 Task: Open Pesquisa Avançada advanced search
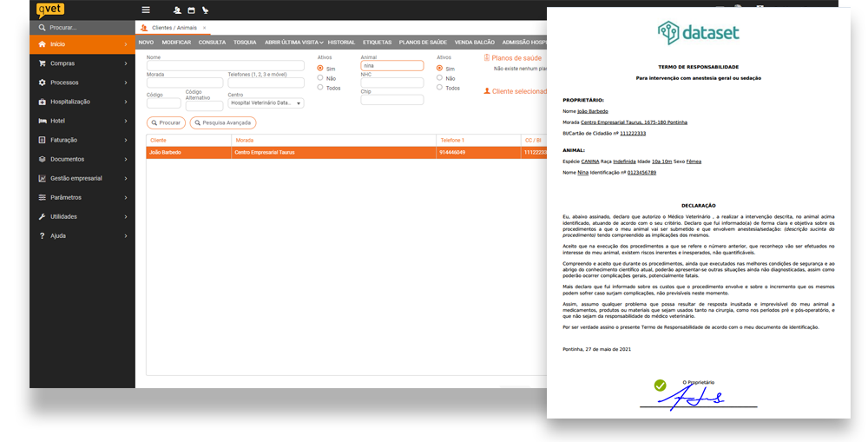click(x=223, y=123)
